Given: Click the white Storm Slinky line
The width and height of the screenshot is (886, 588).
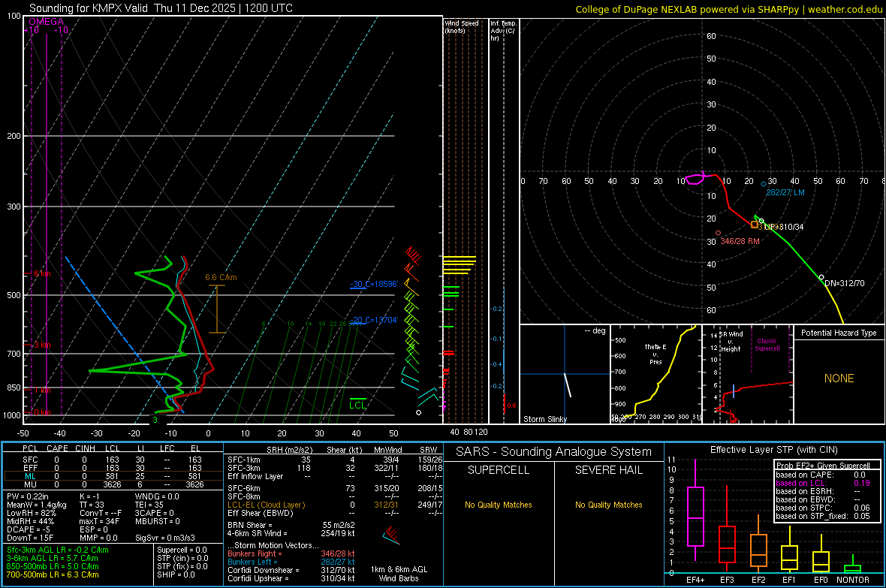Looking at the screenshot, I should pyautogui.click(x=568, y=385).
